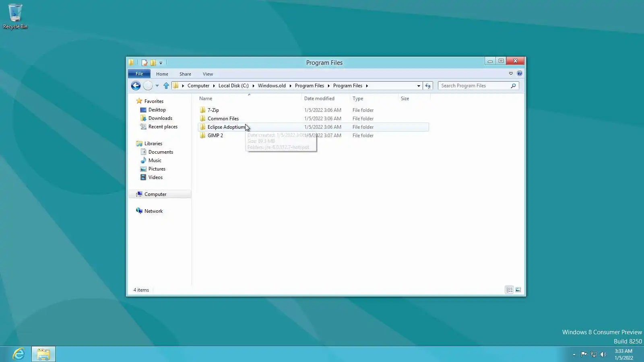Go up one folder level
This screenshot has width=644, height=362.
click(x=166, y=86)
